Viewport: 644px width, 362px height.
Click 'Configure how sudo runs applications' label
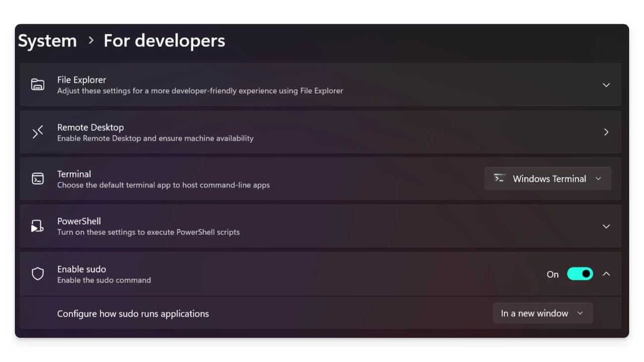(133, 313)
